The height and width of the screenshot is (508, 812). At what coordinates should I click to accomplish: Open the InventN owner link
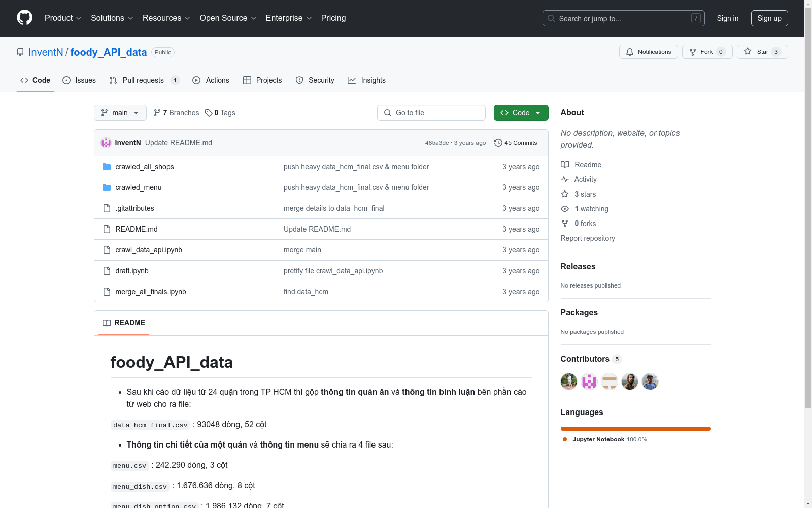pyautogui.click(x=46, y=52)
